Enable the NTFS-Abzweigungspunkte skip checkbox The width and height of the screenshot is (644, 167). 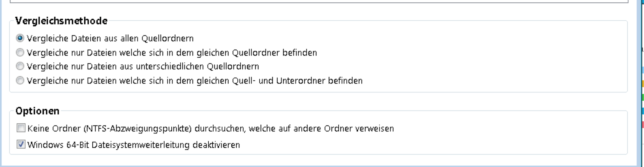tap(21, 128)
